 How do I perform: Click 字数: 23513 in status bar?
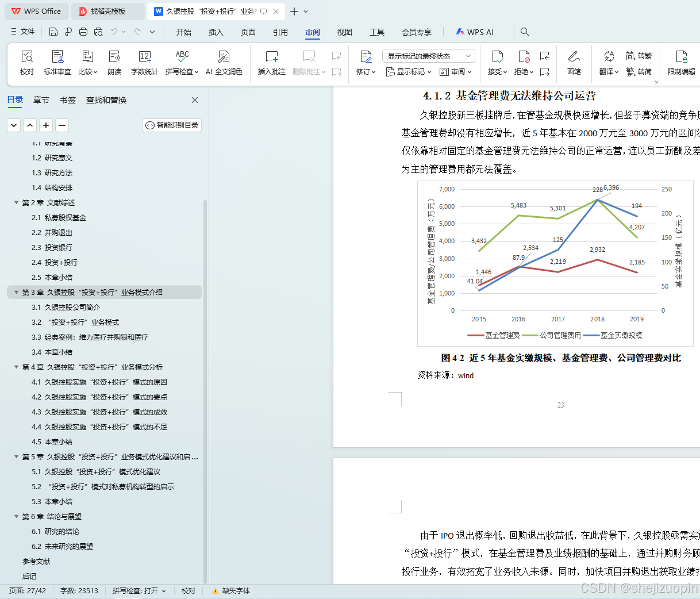click(x=79, y=591)
